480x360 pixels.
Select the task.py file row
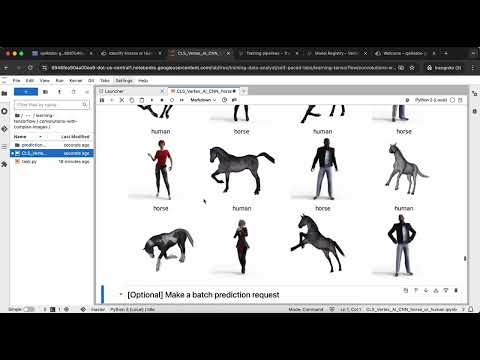pyautogui.click(x=53, y=162)
